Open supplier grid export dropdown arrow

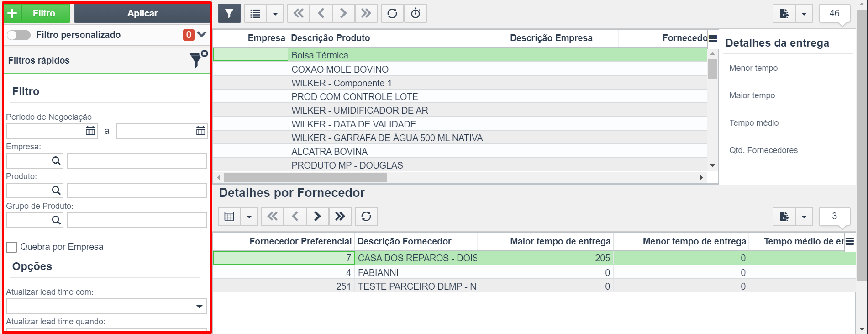[x=804, y=217]
